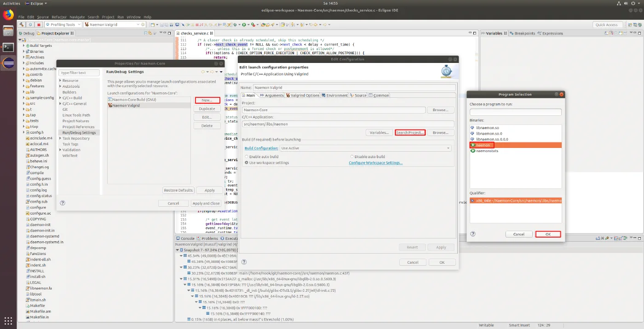Switch to the Arguments tab
This screenshot has width=644, height=329.
271,95
